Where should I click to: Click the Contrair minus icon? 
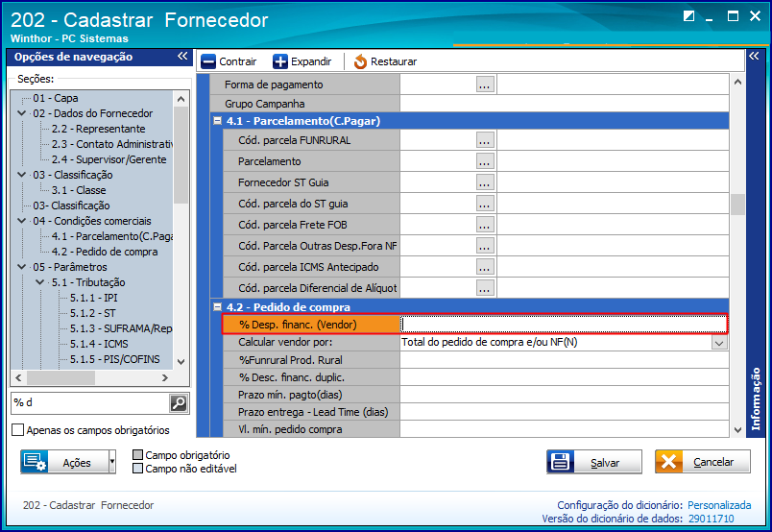(x=208, y=61)
